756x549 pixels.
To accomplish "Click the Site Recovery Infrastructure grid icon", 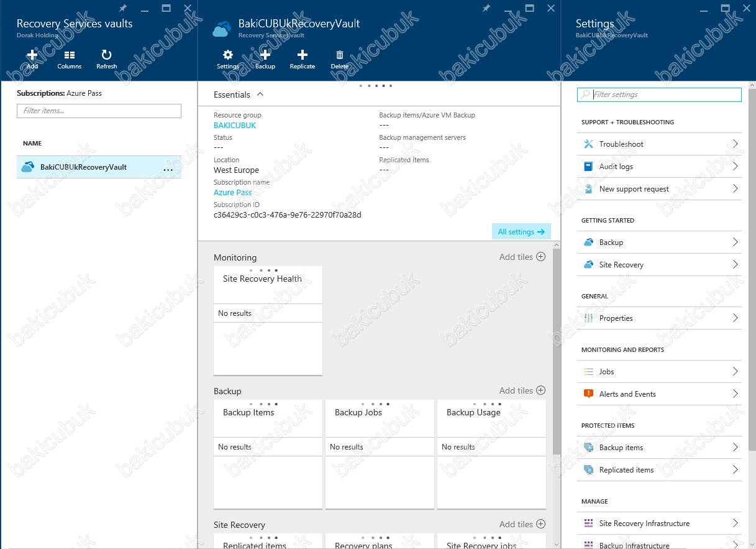I will [588, 524].
